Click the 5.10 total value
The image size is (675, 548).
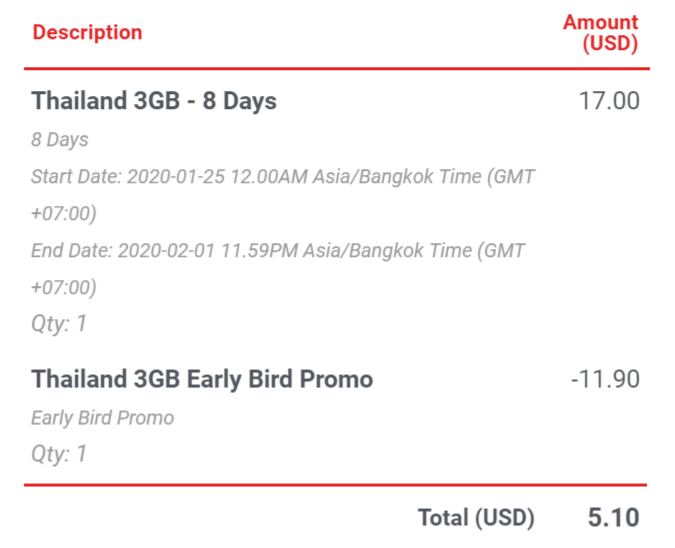pyautogui.click(x=613, y=517)
